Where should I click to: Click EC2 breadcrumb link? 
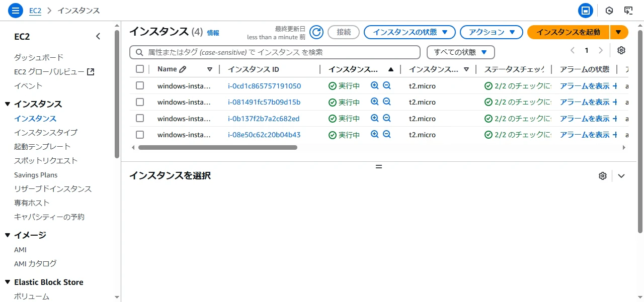[35, 11]
